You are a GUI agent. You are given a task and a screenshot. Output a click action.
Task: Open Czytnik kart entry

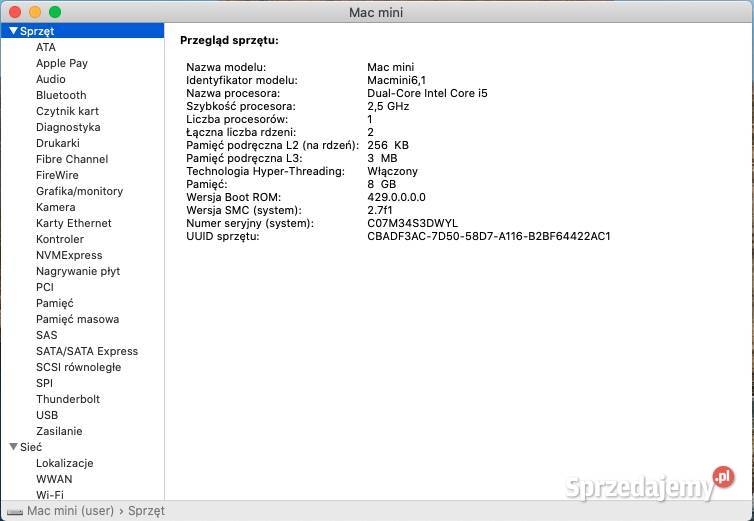(x=67, y=111)
